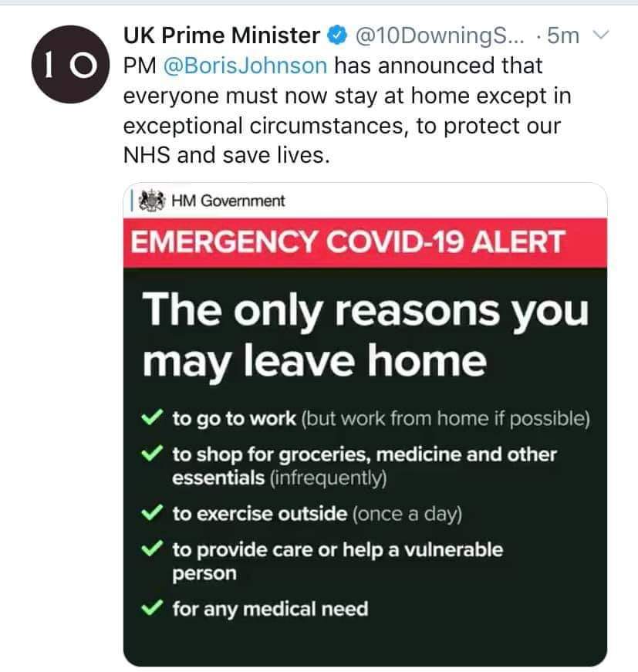Click the 5m tweet timestamp
Image resolution: width=638 pixels, height=672 pixels.
[x=563, y=35]
